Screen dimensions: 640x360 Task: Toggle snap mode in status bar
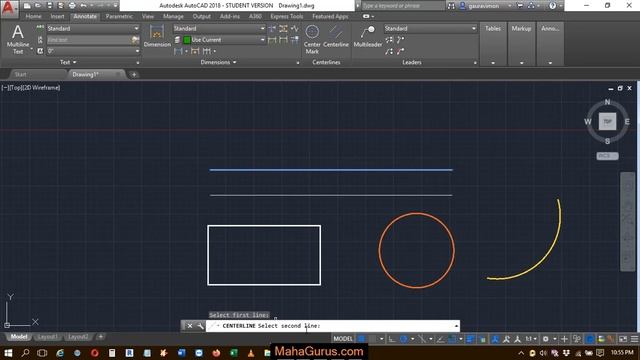(373, 339)
